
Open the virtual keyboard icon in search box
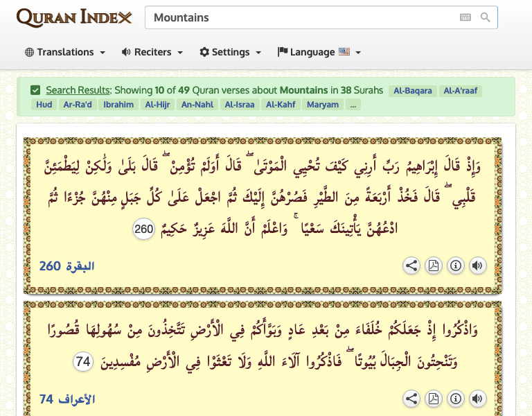pos(465,17)
